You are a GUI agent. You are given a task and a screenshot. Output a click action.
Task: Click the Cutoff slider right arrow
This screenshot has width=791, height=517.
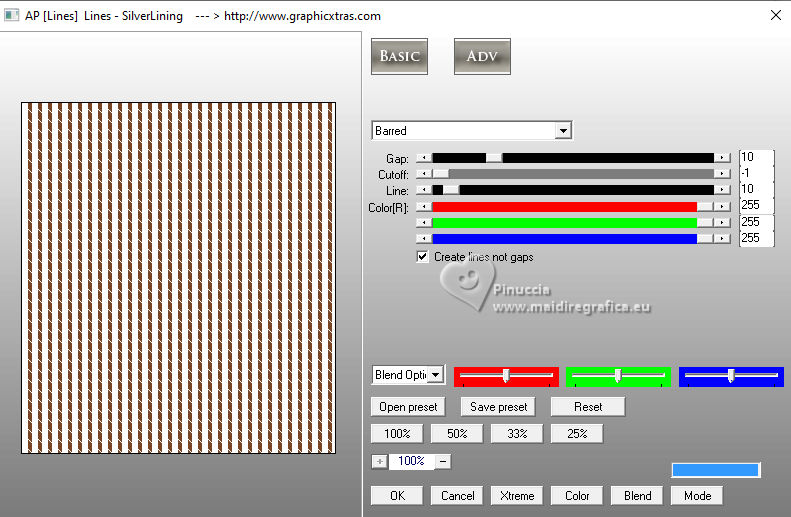(722, 174)
